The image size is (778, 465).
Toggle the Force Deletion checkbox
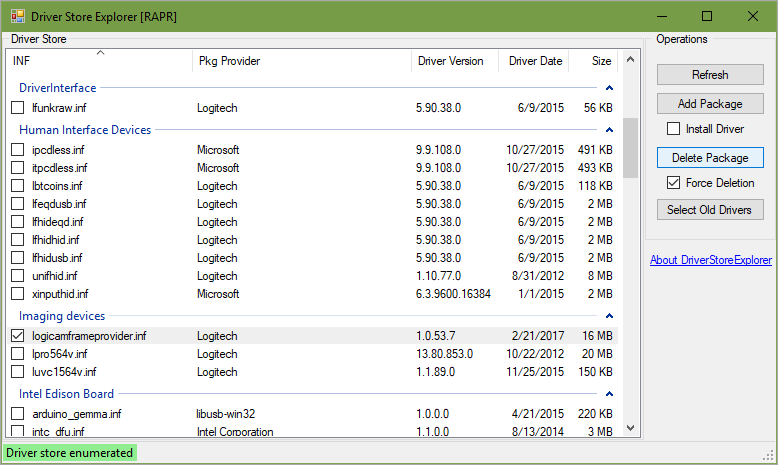tap(674, 183)
